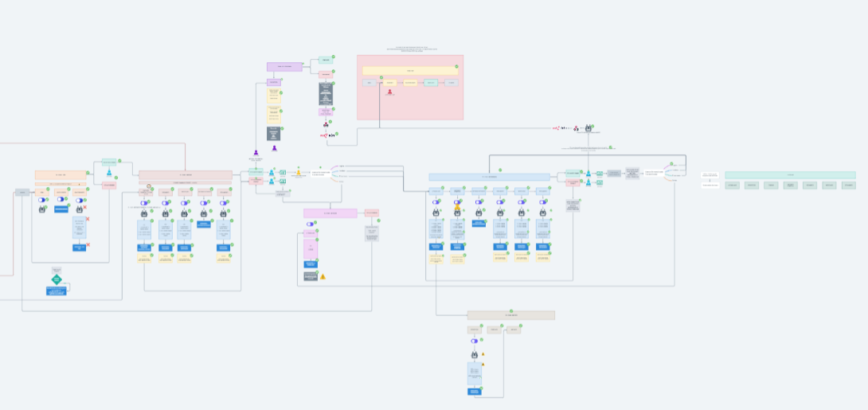Click the last plug icon in the blue group
This screenshot has height=410, width=868.
pyautogui.click(x=542, y=213)
